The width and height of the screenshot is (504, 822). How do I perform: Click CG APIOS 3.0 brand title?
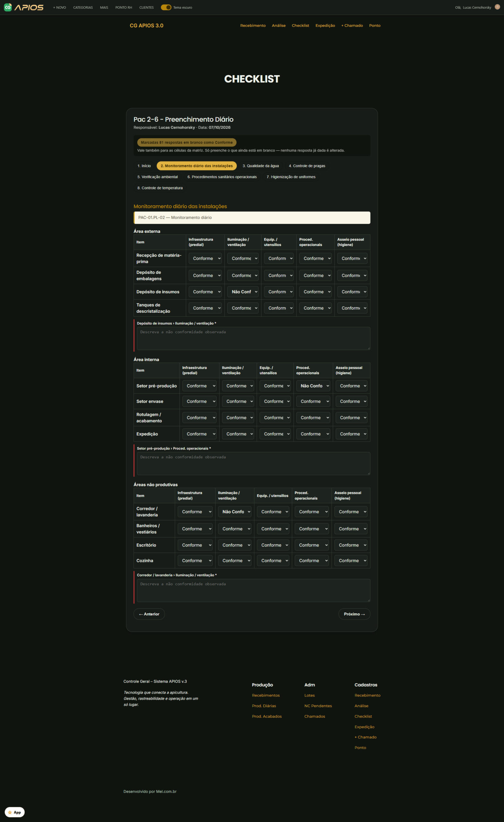point(147,25)
